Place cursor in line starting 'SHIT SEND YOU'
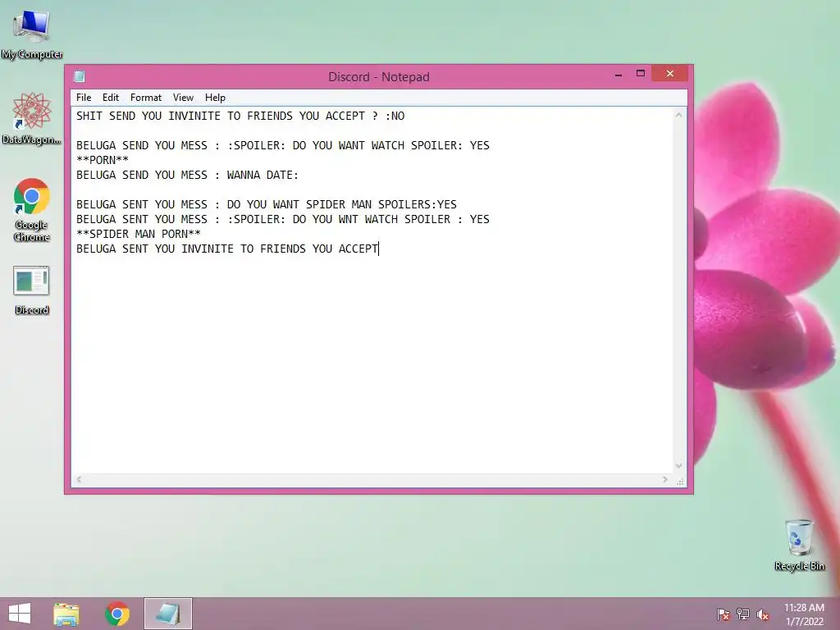This screenshot has width=840, height=630. tap(240, 116)
